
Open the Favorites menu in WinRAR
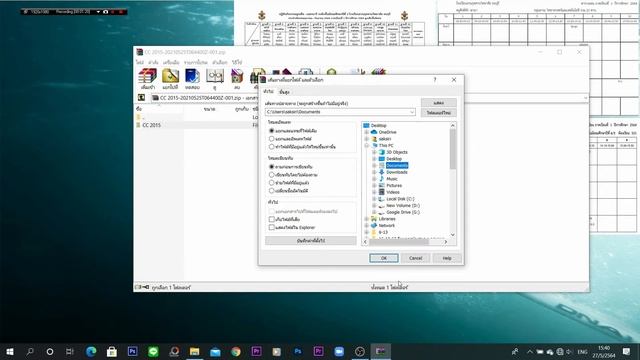pos(196,62)
